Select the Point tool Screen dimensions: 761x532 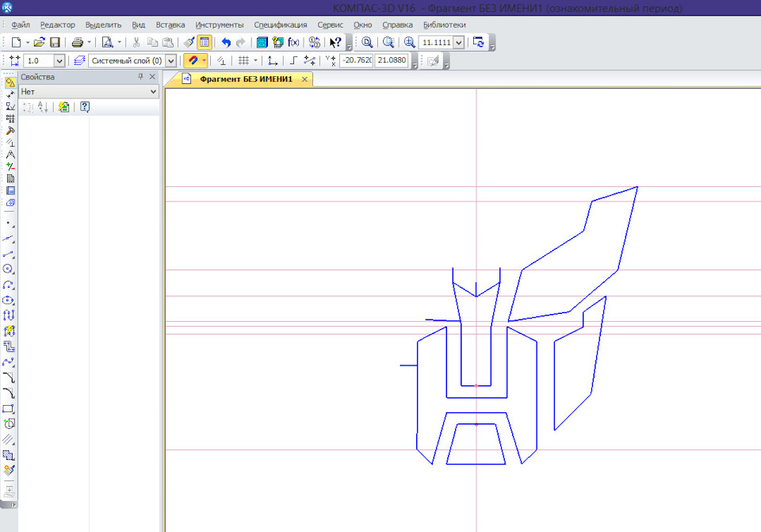click(9, 224)
